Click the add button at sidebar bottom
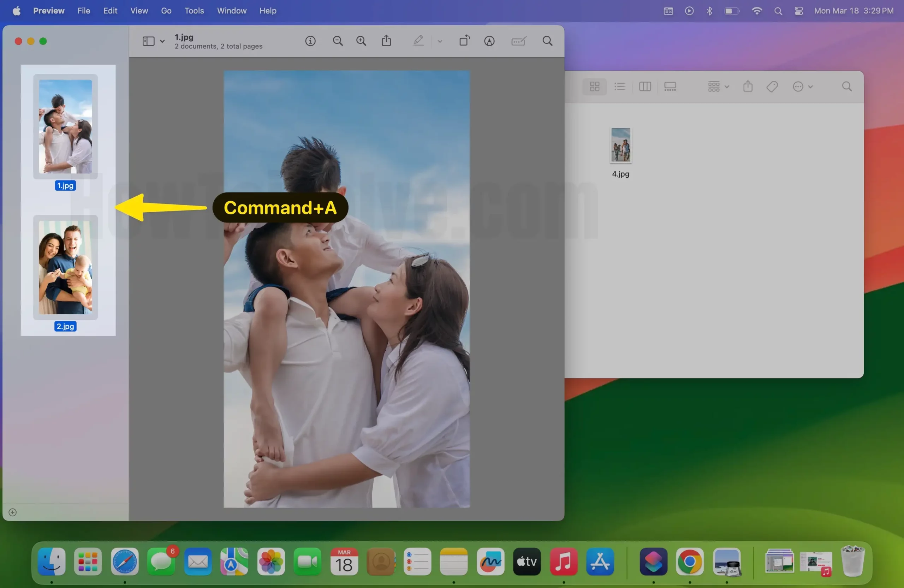The height and width of the screenshot is (588, 904). [12, 512]
